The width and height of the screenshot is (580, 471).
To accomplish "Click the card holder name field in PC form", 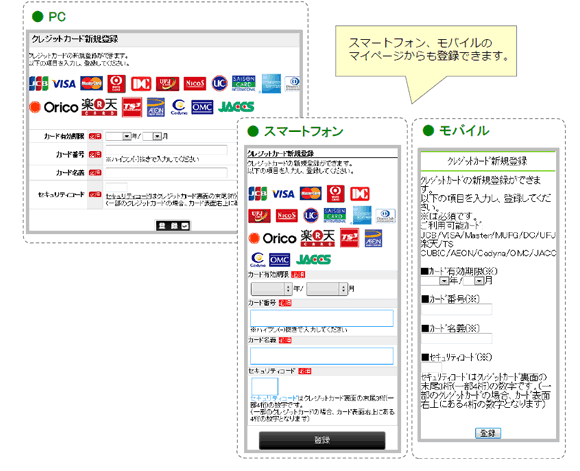I will (x=166, y=172).
